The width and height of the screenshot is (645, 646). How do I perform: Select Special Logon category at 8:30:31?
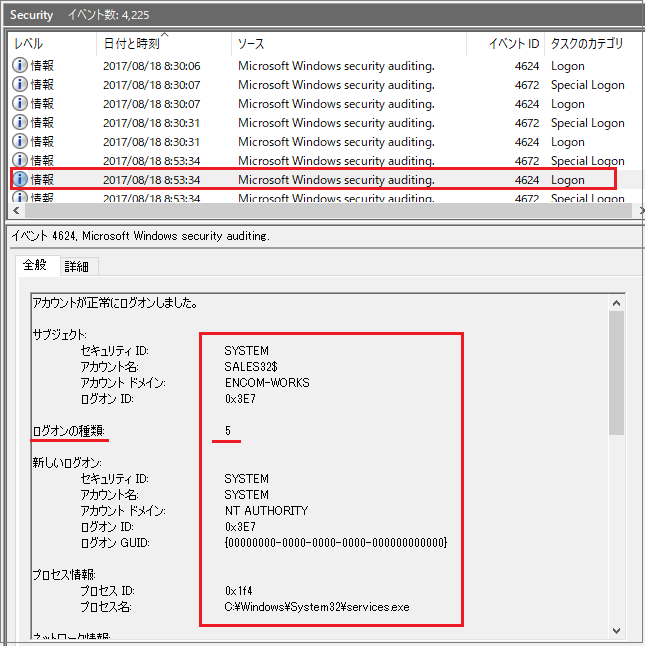(588, 123)
